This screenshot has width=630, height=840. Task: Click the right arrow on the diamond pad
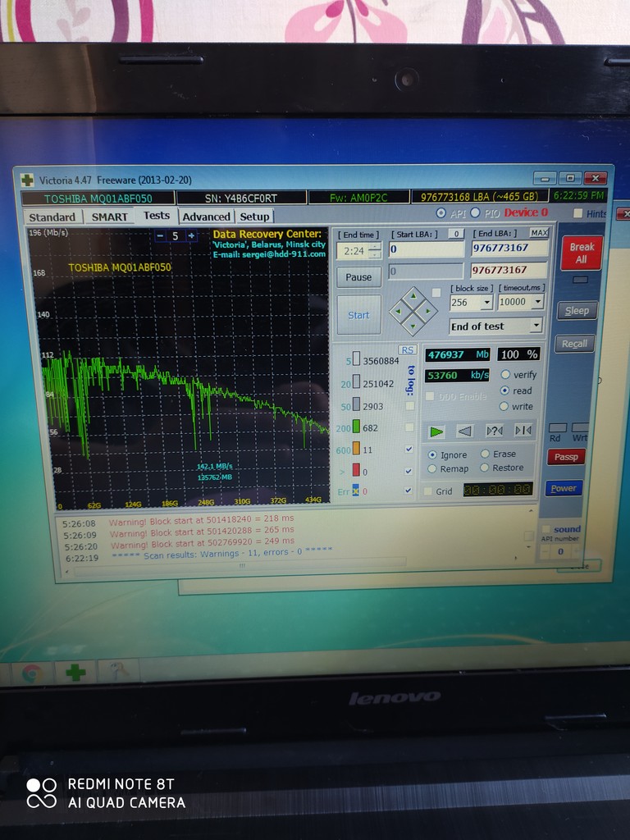tap(428, 311)
